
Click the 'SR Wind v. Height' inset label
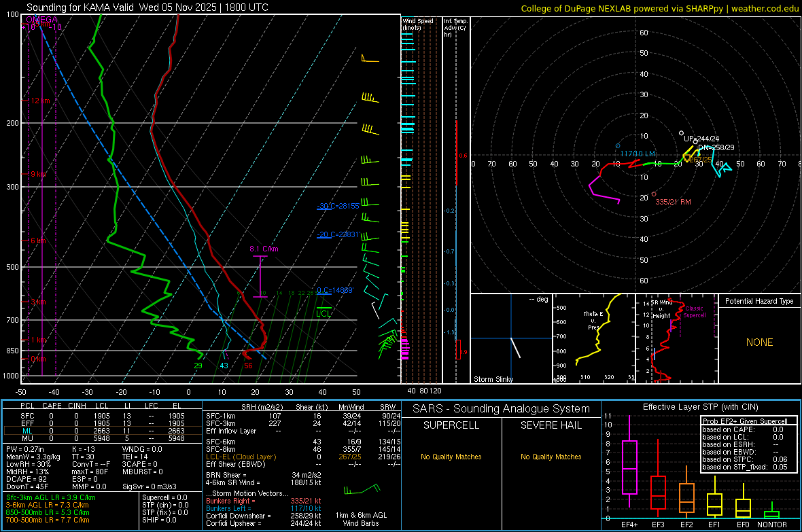tap(661, 309)
